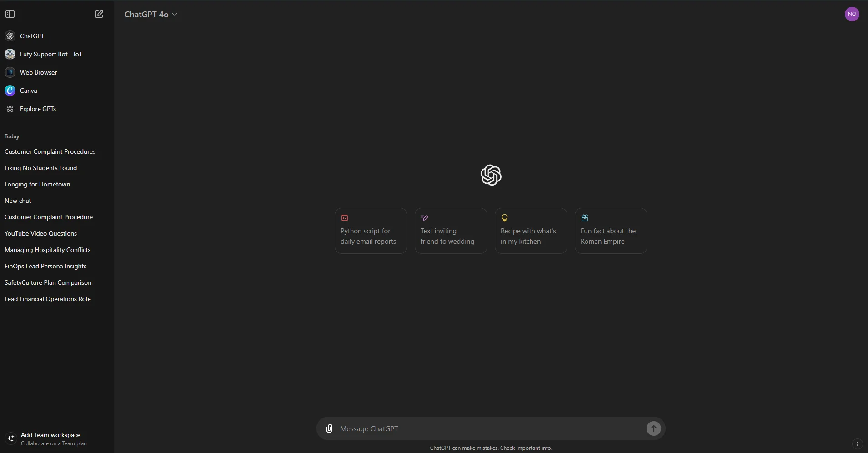Focus the Message ChatGPT input field
The height and width of the screenshot is (453, 868).
pyautogui.click(x=490, y=428)
